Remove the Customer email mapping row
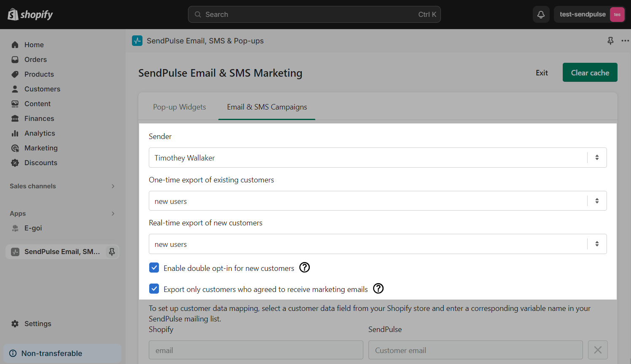 click(598, 350)
